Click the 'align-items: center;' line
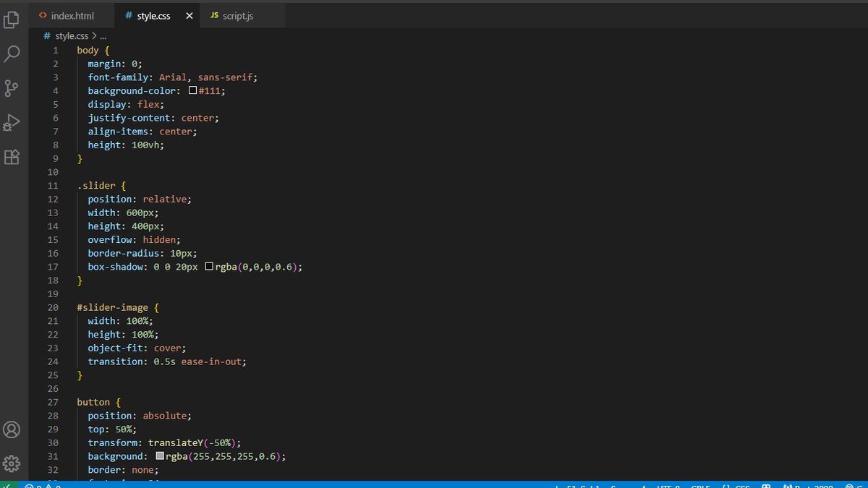The image size is (868, 488). (x=142, y=132)
